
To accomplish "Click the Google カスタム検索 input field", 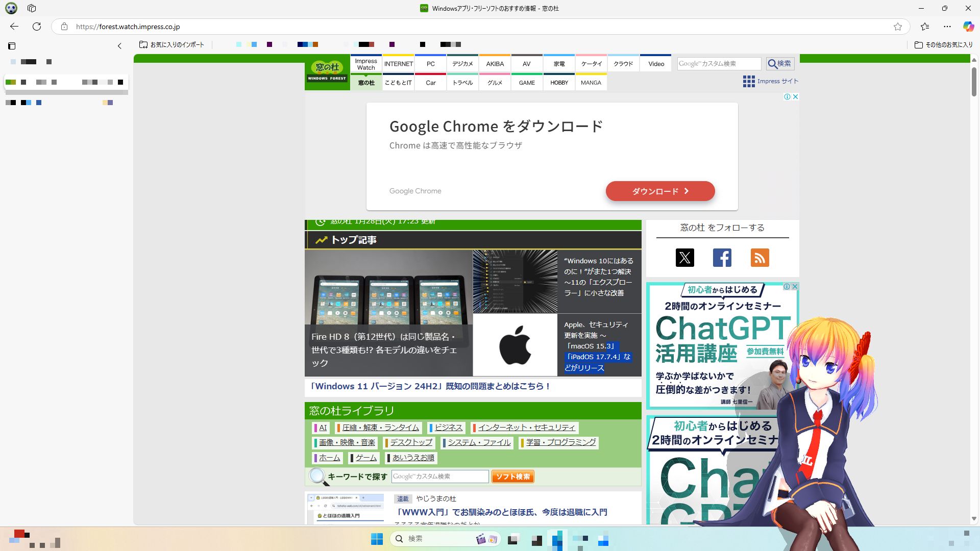I will pos(719,63).
